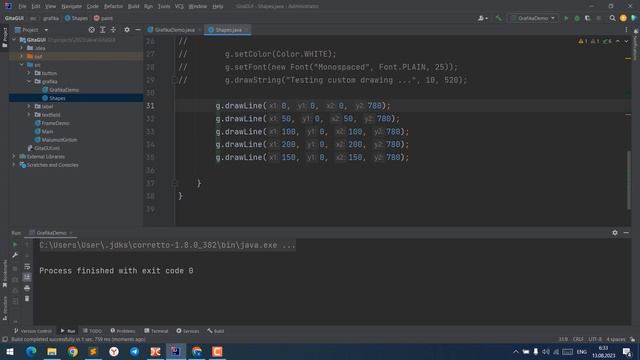This screenshot has width=640, height=360.
Task: Click Shapes breadcrumb in navigation bar
Action: click(76, 18)
